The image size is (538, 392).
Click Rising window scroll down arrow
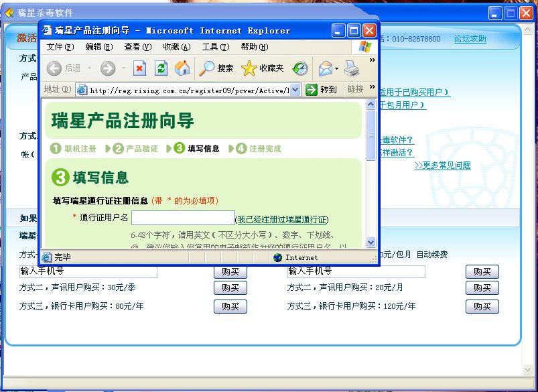click(x=528, y=369)
